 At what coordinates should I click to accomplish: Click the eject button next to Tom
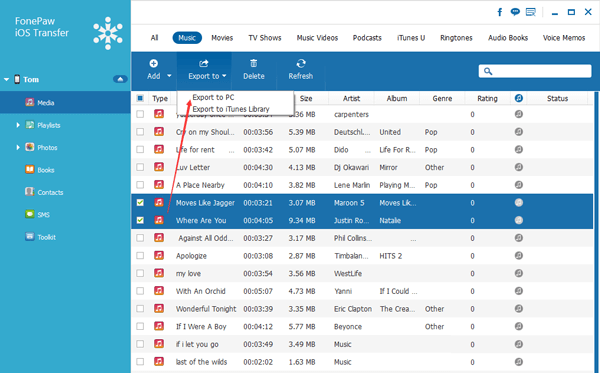(x=120, y=79)
